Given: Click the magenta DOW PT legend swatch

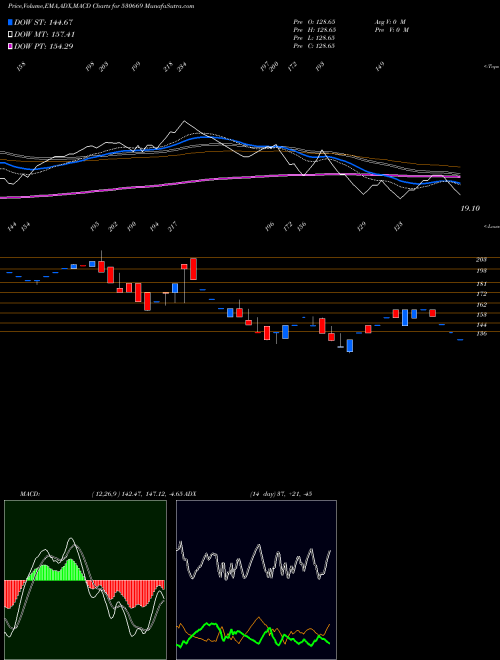Looking at the screenshot, I should [10, 46].
